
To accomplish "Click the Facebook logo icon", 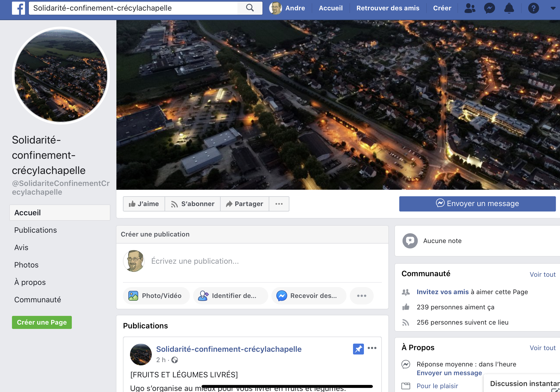I will tap(18, 8).
